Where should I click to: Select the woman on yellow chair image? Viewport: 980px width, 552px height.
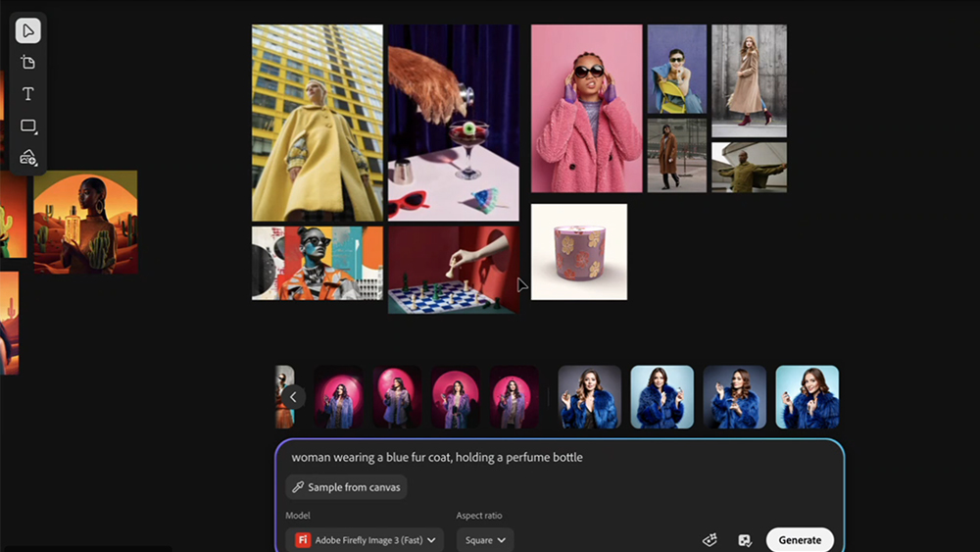pos(677,70)
